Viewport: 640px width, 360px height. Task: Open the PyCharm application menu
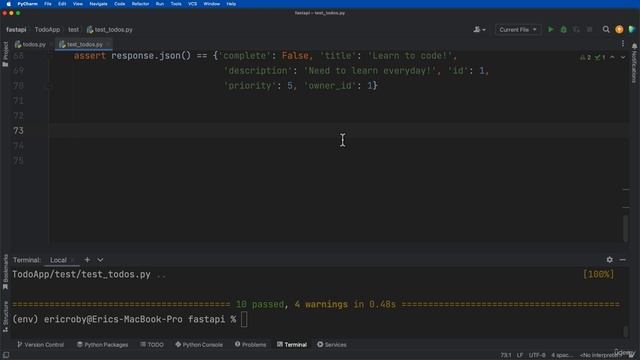(27, 4)
